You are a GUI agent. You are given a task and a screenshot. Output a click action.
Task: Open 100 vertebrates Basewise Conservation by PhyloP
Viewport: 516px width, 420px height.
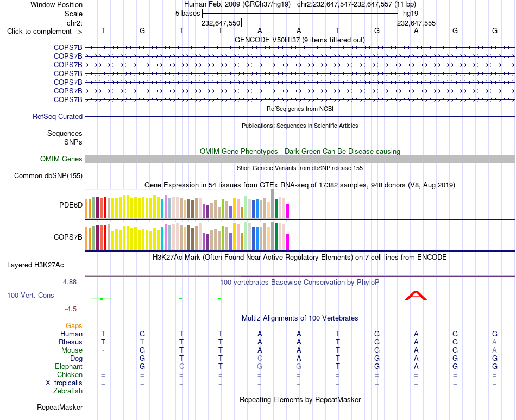tap(300, 282)
